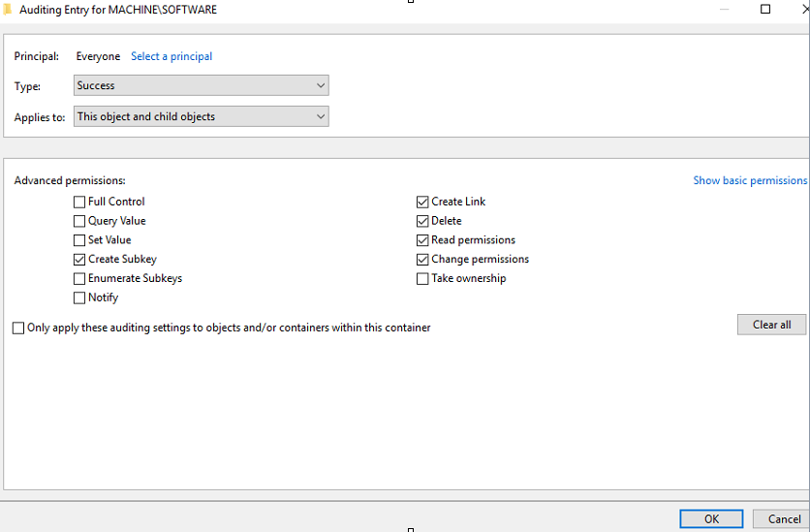Screen dimensions: 810x532
Task: Click 'Show basic permissions' link
Action: pyautogui.click(x=750, y=180)
